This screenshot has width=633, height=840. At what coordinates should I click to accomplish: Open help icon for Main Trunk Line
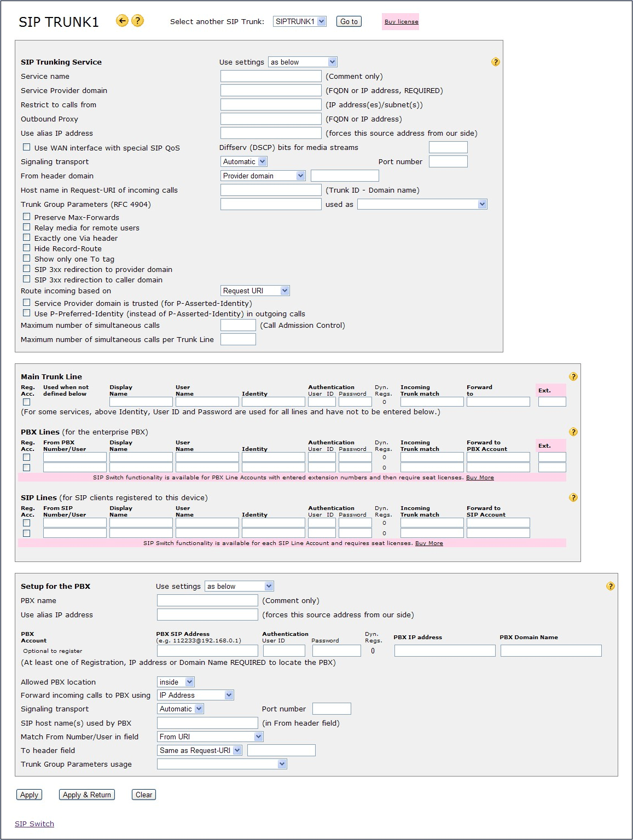point(573,376)
